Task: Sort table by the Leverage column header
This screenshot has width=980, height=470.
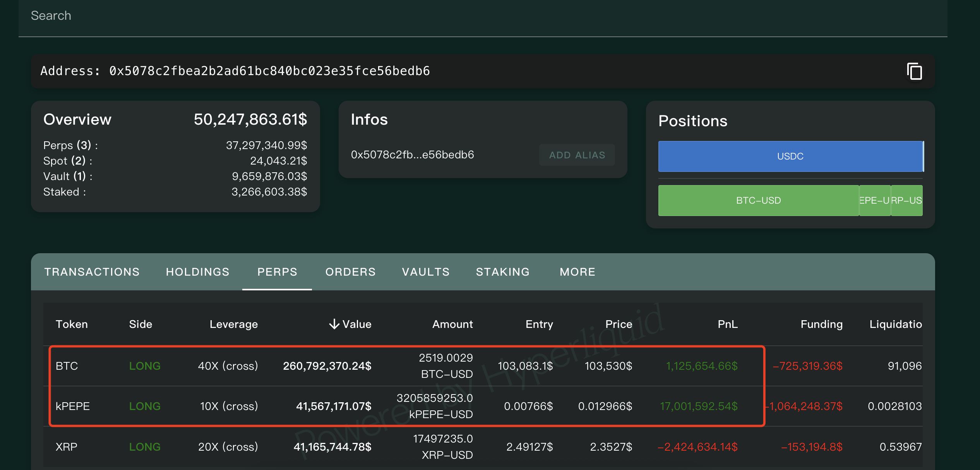Action: point(233,324)
